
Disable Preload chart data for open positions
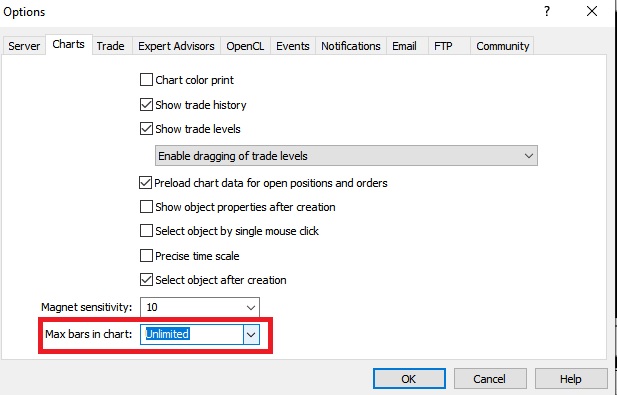pyautogui.click(x=146, y=183)
